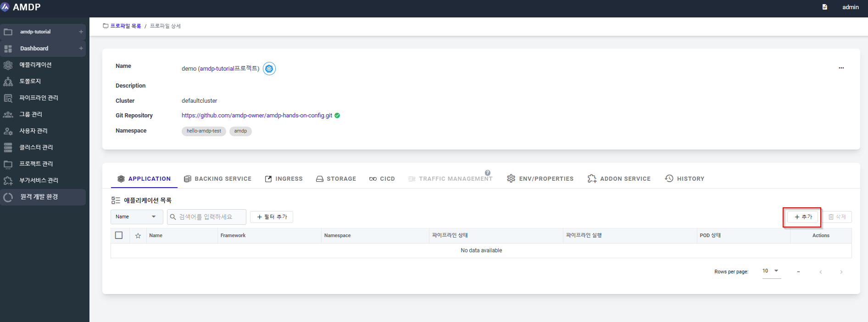Switch to the STORAGE tab
This screenshot has height=322, width=868.
point(336,179)
